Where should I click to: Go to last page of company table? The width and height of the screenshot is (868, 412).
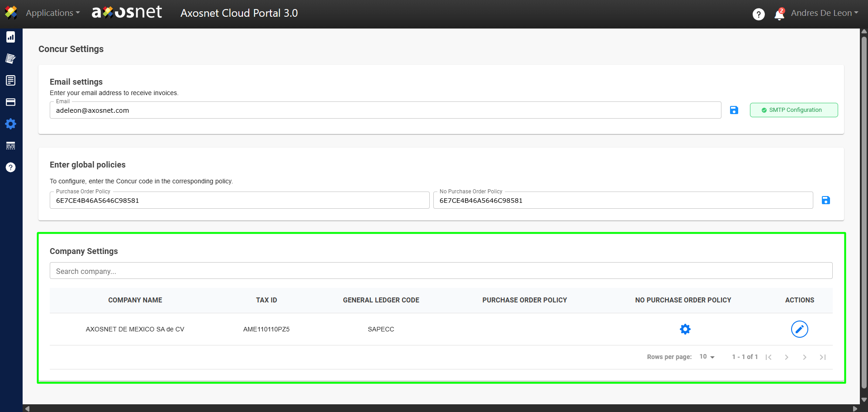(x=823, y=357)
